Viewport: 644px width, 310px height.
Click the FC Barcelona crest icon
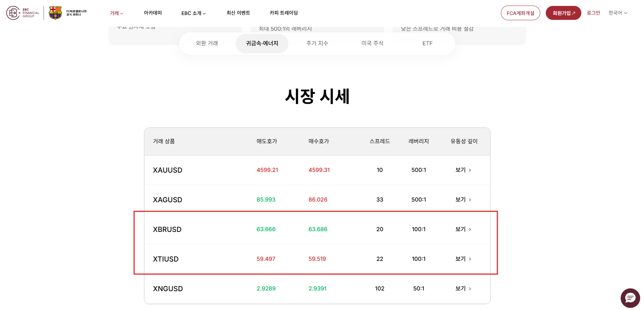[x=55, y=13]
